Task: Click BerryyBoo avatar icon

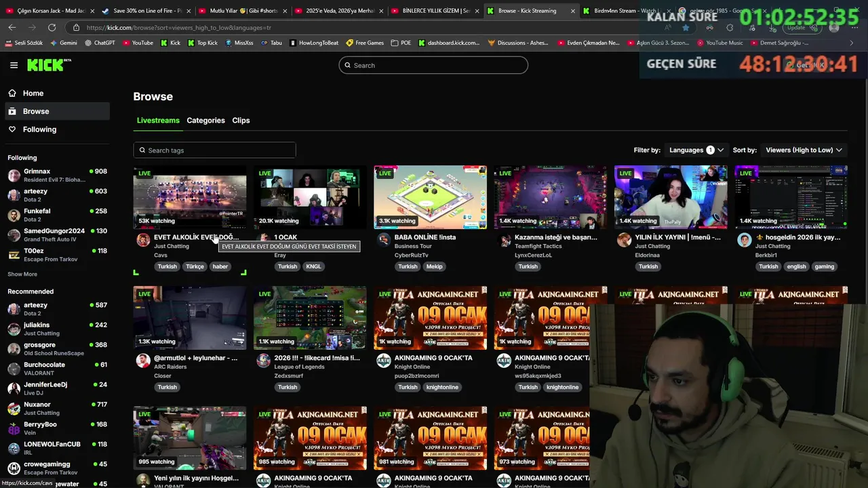Action: (x=14, y=428)
